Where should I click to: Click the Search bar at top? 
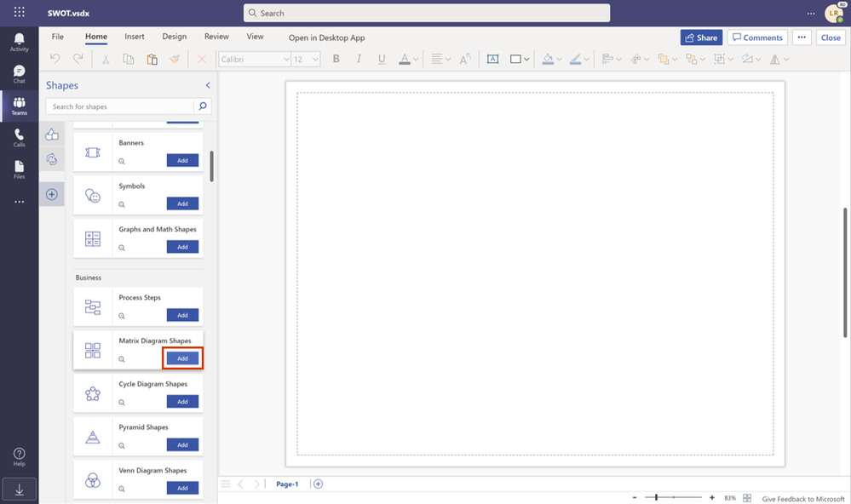(427, 13)
